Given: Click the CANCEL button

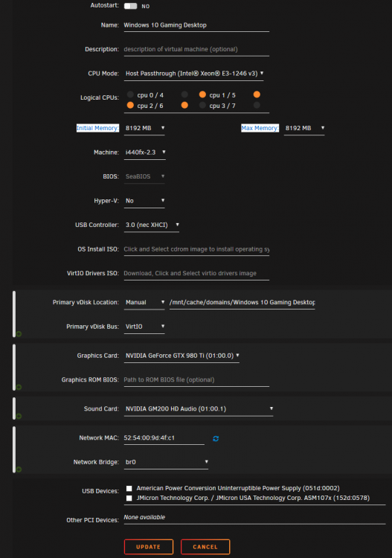Looking at the screenshot, I should pyautogui.click(x=205, y=547).
